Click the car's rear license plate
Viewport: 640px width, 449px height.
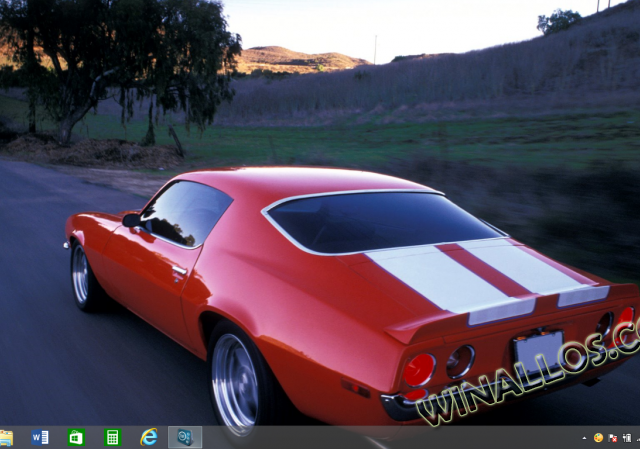(x=538, y=349)
